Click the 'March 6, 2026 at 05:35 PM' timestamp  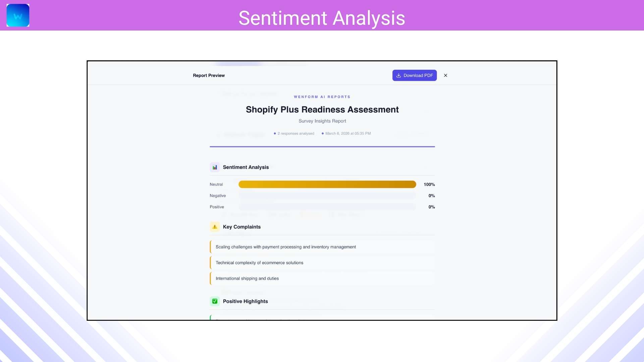[348, 133]
